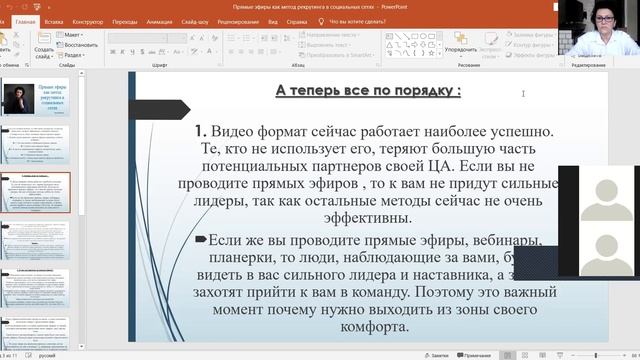Viewport: 640px width, 360px height.
Task: Click the decrease indent icon
Action: coord(264,38)
